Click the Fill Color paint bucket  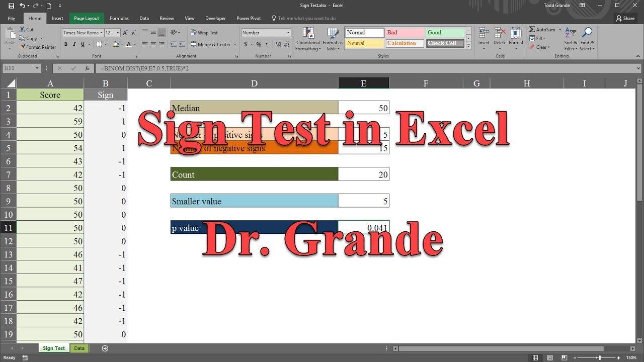116,44
